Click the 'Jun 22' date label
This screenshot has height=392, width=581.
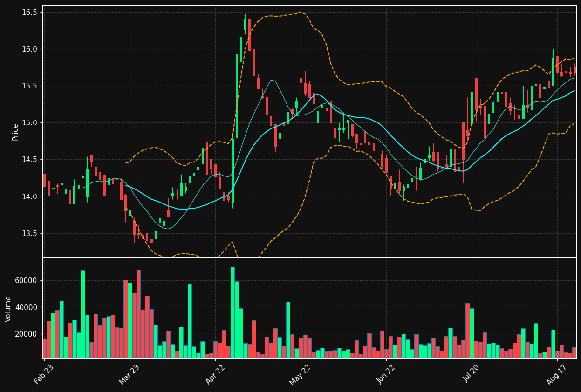(386, 374)
